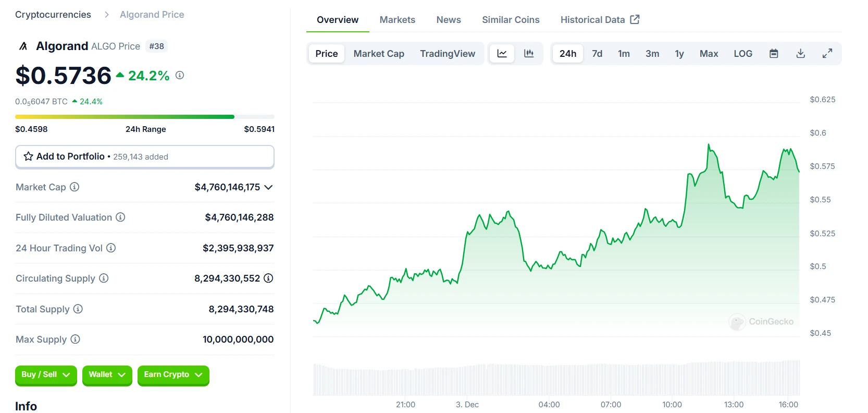Screen dimensions: 868x413
Task: Toggle LOG scale on chart
Action: (743, 53)
